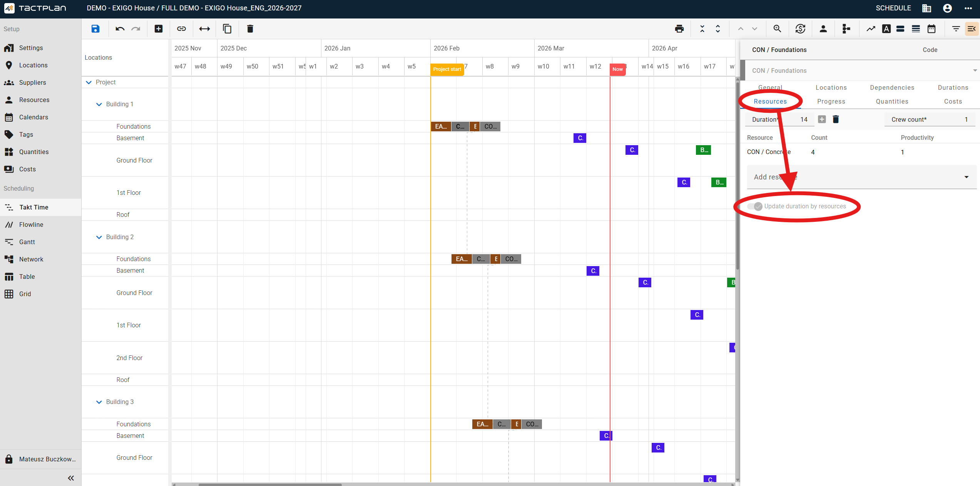Collapse the Building 3 node

click(99, 402)
